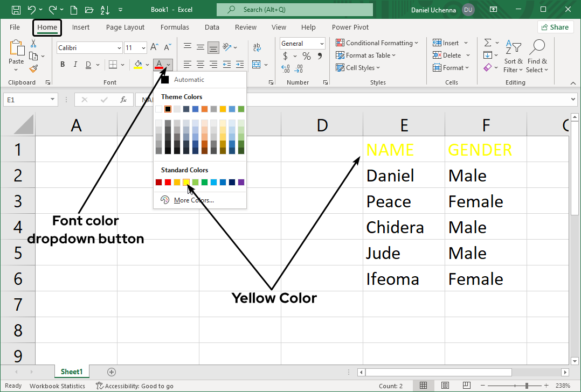Switch to the Page Layout tab
This screenshot has width=581, height=392.
point(125,27)
